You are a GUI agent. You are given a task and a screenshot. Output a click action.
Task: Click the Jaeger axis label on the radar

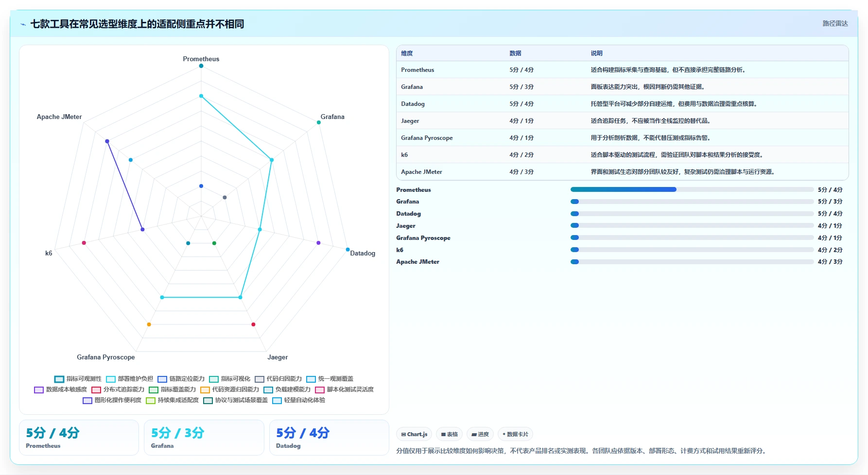pyautogui.click(x=278, y=357)
